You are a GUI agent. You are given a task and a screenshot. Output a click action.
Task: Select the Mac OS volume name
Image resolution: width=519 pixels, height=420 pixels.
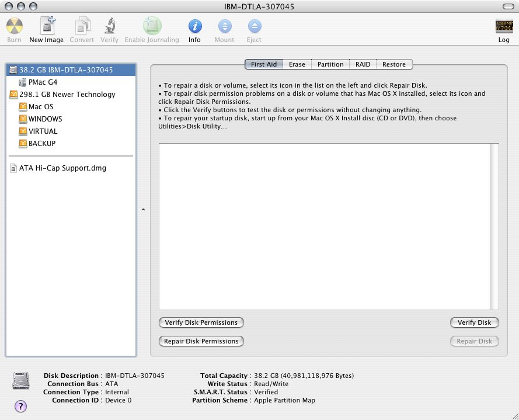[x=41, y=107]
